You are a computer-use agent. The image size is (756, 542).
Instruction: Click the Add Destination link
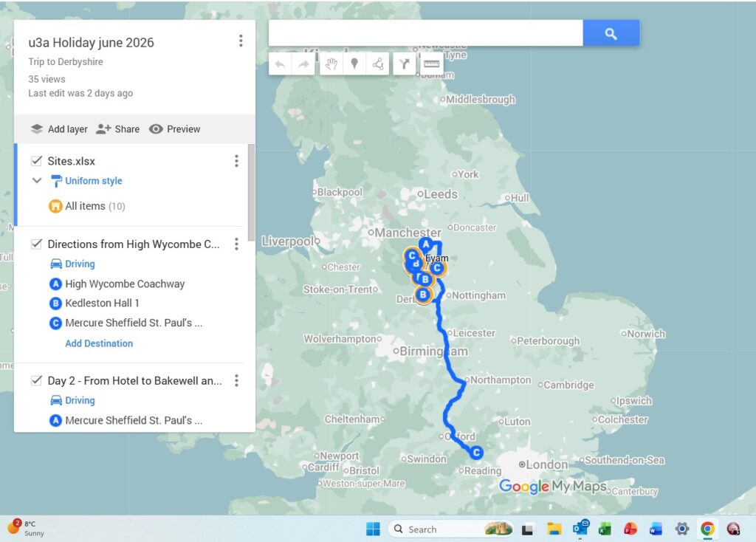point(99,343)
